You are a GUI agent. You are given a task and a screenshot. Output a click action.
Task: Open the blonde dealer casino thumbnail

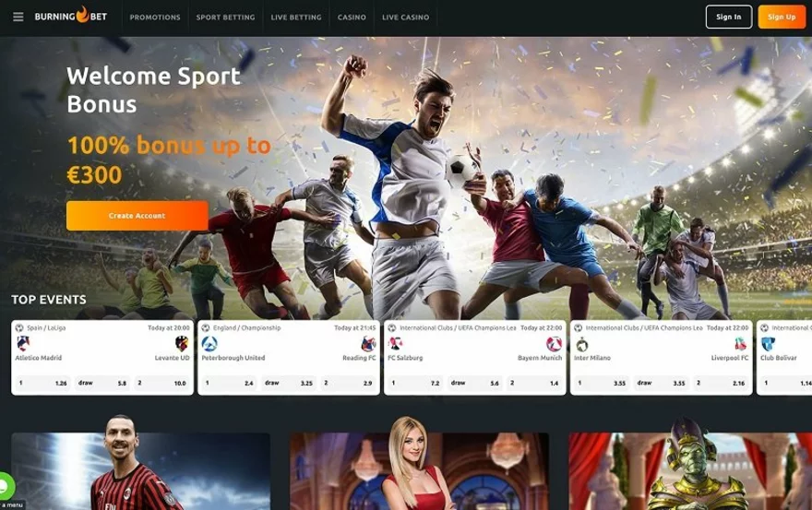pos(419,470)
